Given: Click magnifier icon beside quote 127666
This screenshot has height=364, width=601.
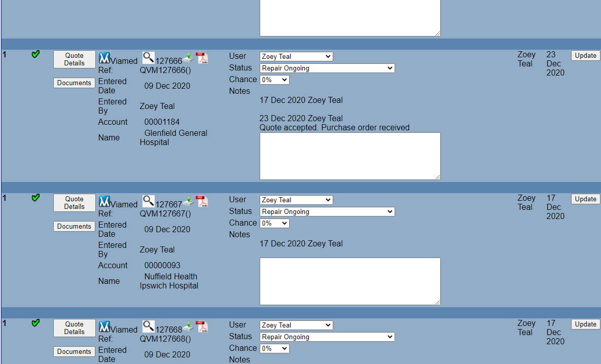Looking at the screenshot, I should click(148, 57).
